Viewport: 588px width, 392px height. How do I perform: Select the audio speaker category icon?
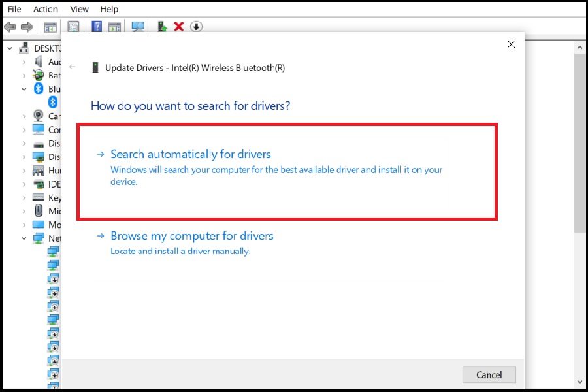(x=39, y=61)
